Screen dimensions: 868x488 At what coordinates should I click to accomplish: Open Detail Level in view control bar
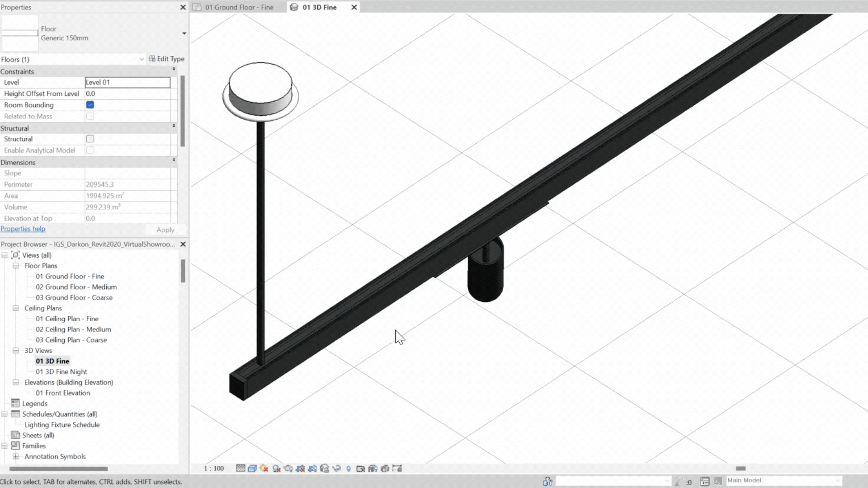coord(241,468)
